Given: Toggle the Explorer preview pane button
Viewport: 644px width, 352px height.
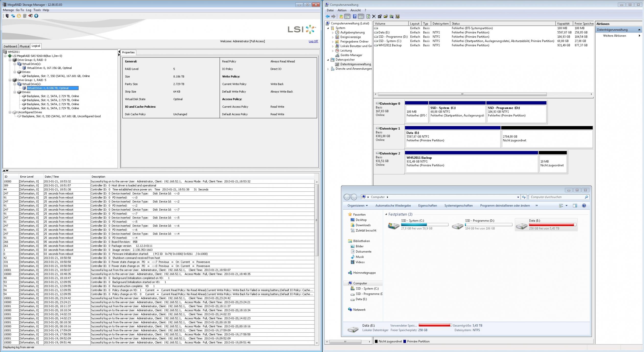Looking at the screenshot, I should coord(575,206).
